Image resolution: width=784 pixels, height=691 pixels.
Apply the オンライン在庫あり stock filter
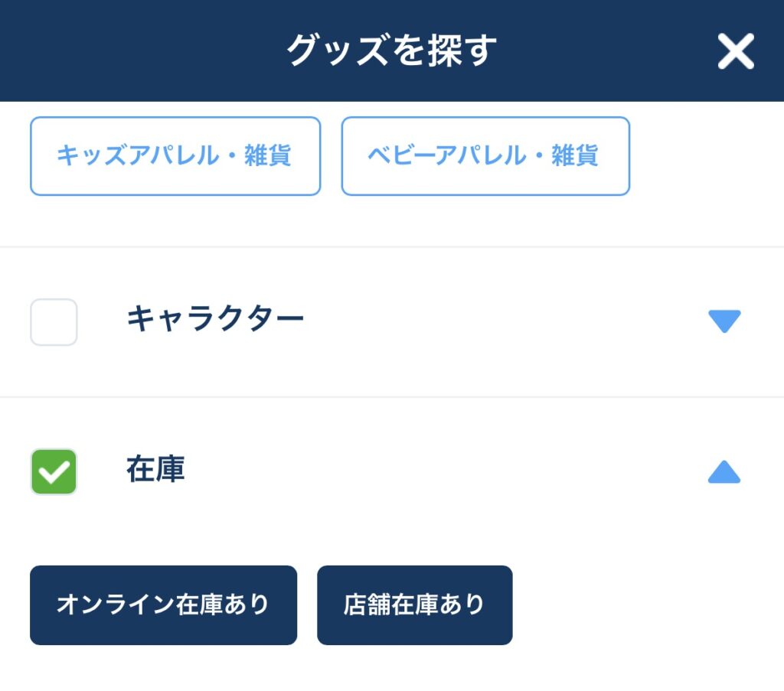click(163, 604)
